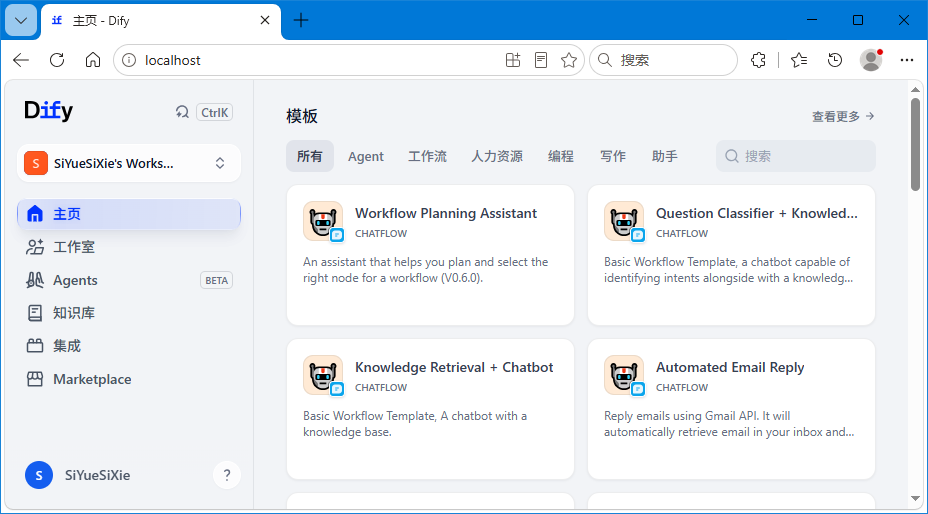
Task: Select the 主页 home icon in sidebar
Action: coord(35,214)
